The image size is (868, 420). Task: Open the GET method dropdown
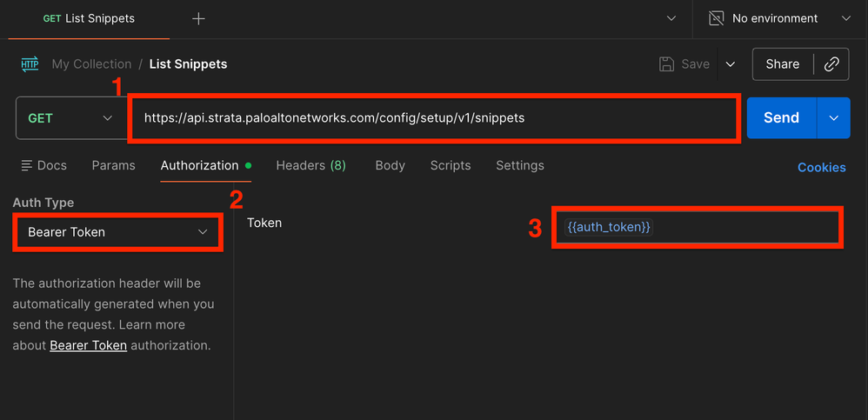pos(71,118)
